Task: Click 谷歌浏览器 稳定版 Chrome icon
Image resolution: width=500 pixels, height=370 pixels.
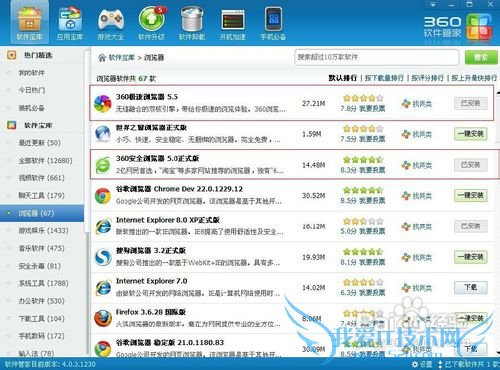Action: coord(103,348)
